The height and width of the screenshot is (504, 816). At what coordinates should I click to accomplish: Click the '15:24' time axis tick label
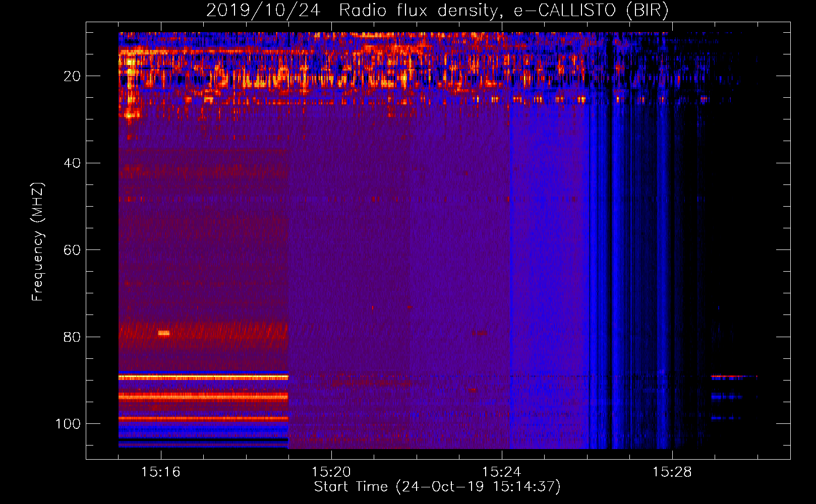(502, 472)
